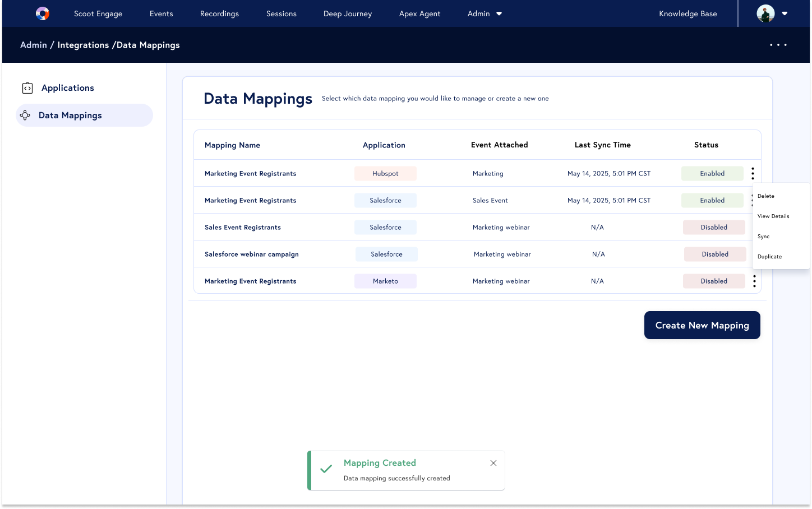
Task: Choose Duplicate from the context menu
Action: (x=769, y=257)
